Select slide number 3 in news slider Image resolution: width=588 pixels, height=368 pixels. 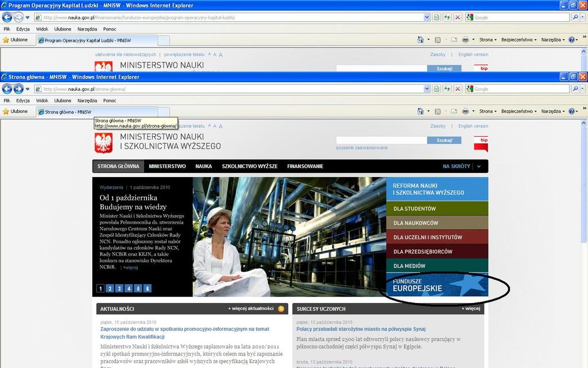(x=119, y=289)
